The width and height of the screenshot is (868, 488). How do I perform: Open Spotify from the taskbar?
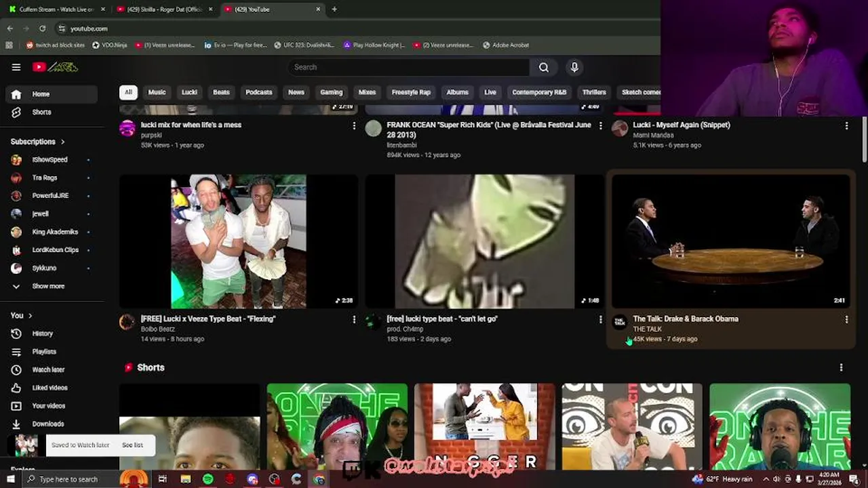(208, 479)
